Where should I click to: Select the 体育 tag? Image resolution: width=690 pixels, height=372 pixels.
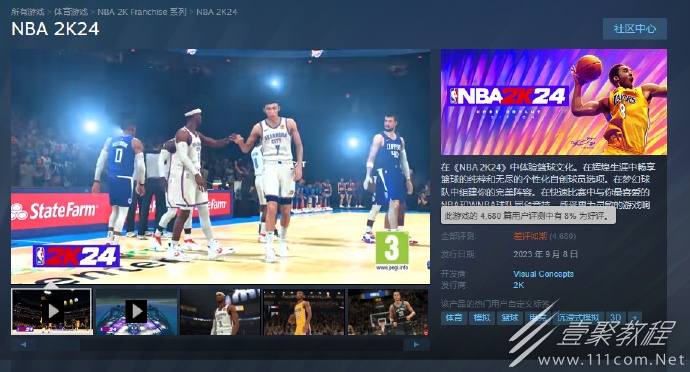click(x=454, y=318)
